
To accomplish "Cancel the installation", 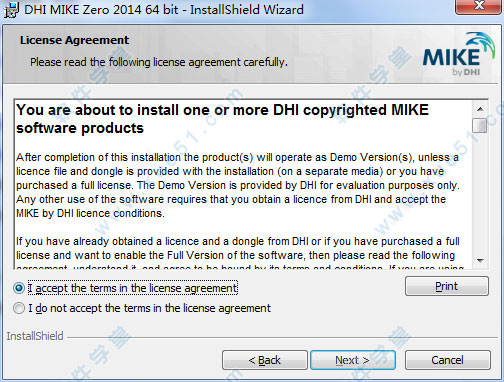I will click(x=448, y=360).
